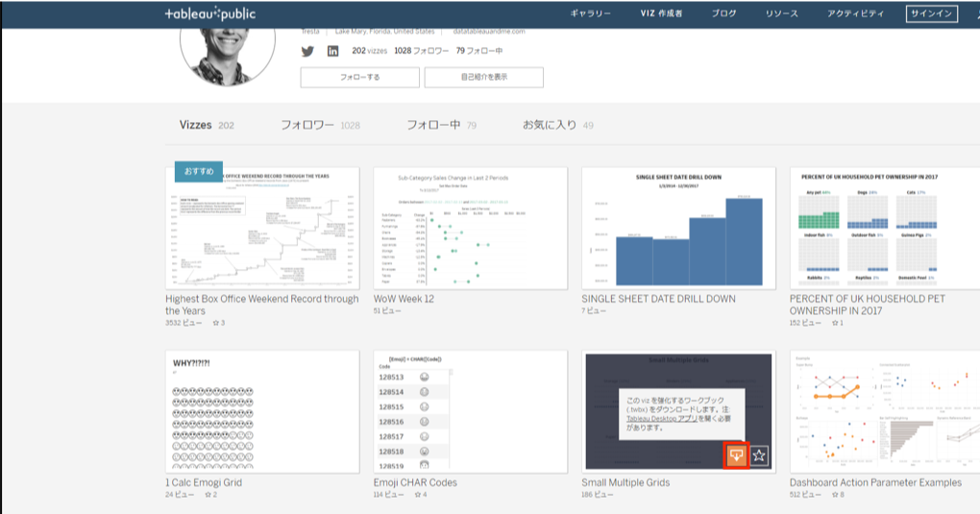The height and width of the screenshot is (514, 980).
Task: Click SINGLE SHEET DATE DRILL DOWN title
Action: point(659,299)
